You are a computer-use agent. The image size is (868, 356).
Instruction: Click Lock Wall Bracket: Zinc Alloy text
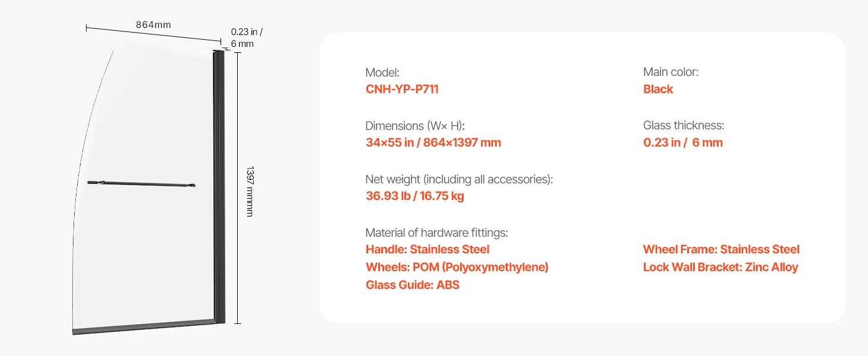click(x=720, y=268)
